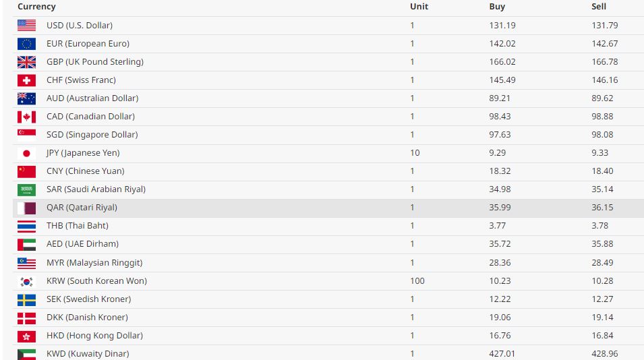
Task: Click the UK Union Jack flag icon
Action: [x=26, y=62]
